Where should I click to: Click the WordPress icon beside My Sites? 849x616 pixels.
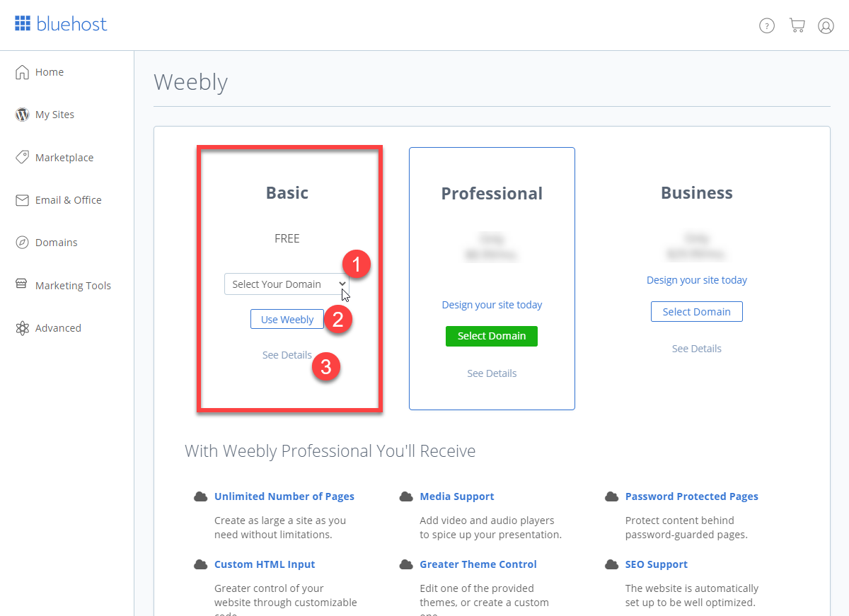[x=23, y=115]
